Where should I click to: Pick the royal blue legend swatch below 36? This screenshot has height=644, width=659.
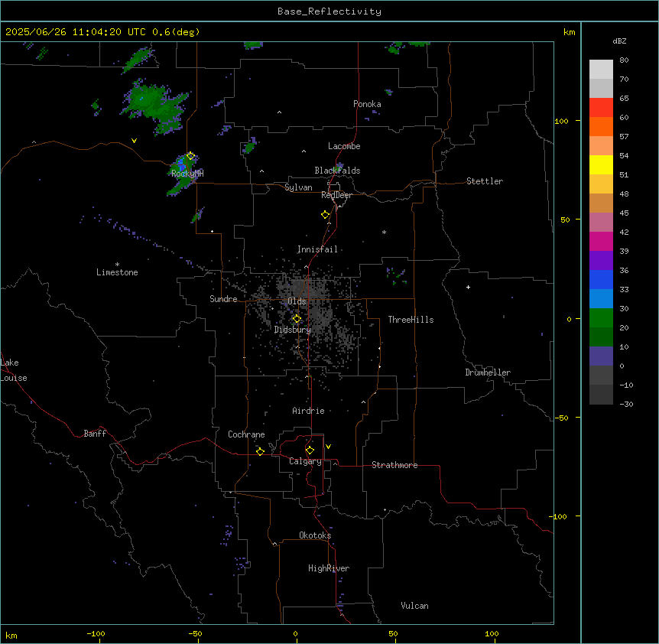[601, 279]
